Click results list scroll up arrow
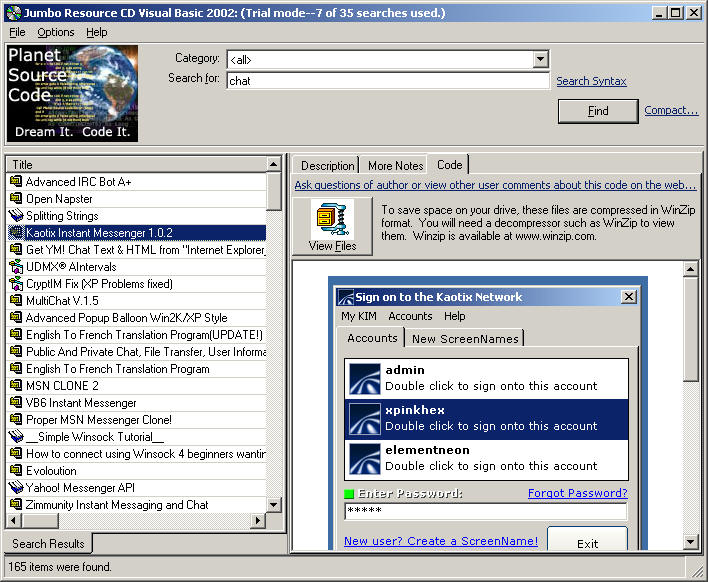 [273, 164]
